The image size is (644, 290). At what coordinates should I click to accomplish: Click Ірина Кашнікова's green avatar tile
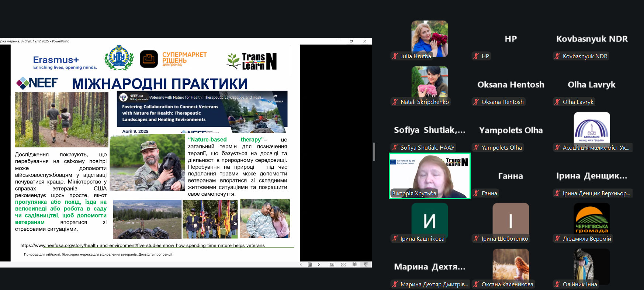[x=429, y=220]
